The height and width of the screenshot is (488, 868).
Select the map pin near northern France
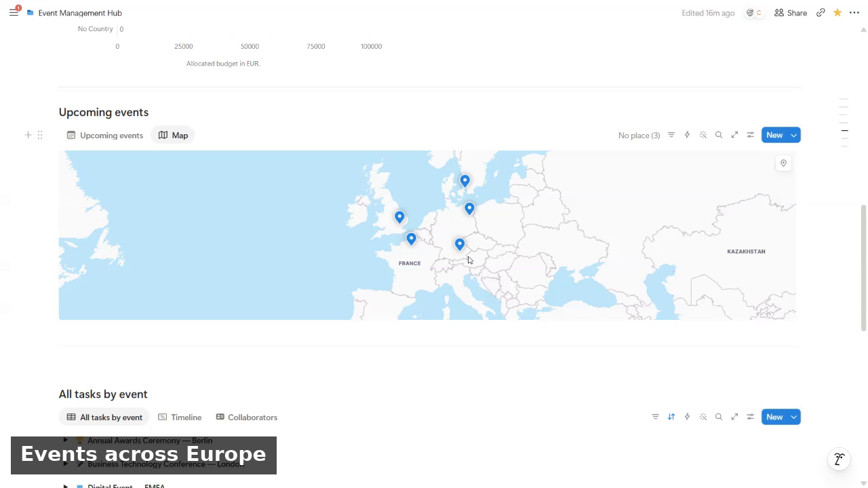[411, 238]
